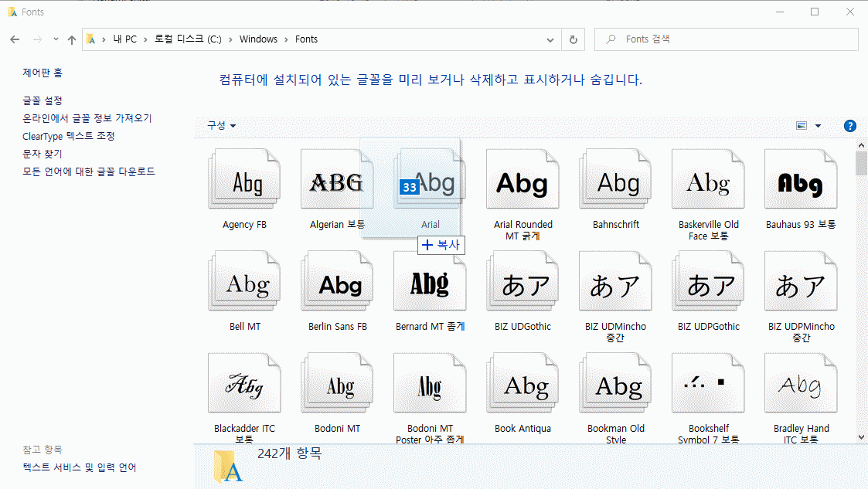
Task: Select the Book Antiqua font icon
Action: tap(523, 383)
